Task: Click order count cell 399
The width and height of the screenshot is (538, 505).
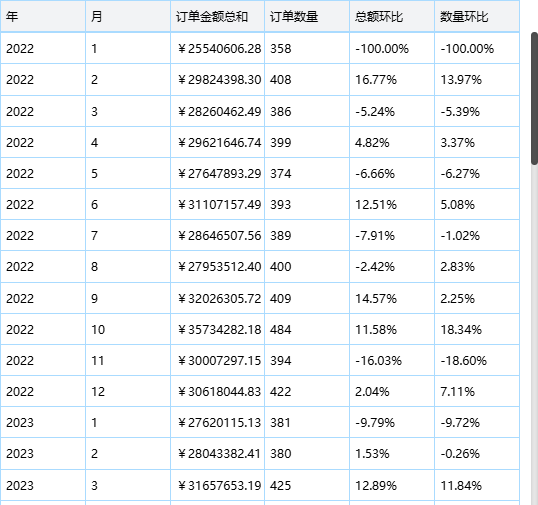Action: (307, 142)
